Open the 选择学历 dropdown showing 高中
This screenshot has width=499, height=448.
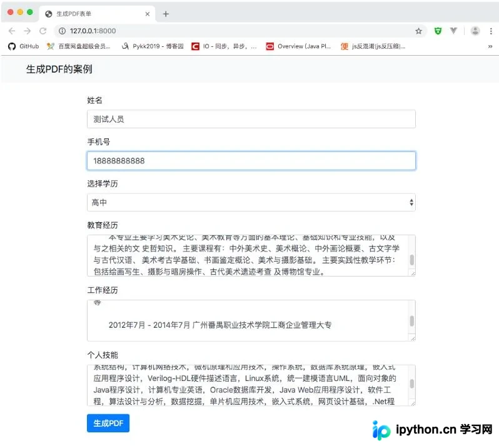coord(251,202)
